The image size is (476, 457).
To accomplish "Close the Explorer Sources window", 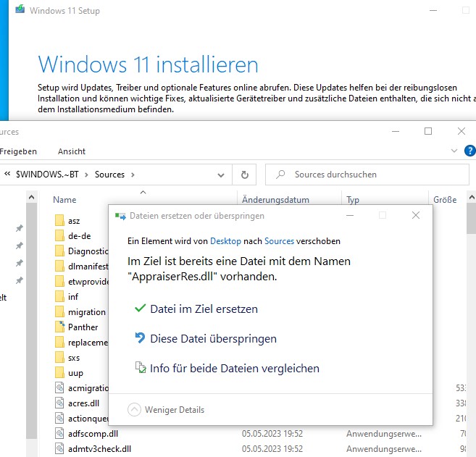I will coord(462,131).
